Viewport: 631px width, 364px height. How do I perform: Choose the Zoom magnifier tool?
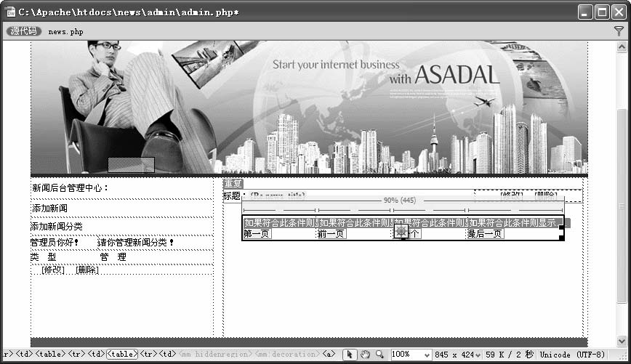pos(379,355)
